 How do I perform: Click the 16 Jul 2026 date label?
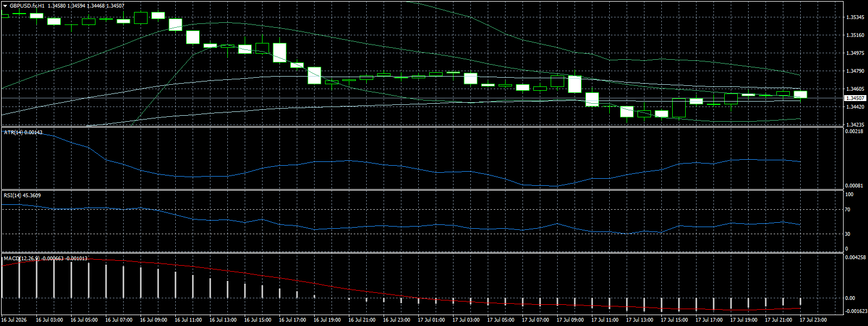click(x=14, y=320)
